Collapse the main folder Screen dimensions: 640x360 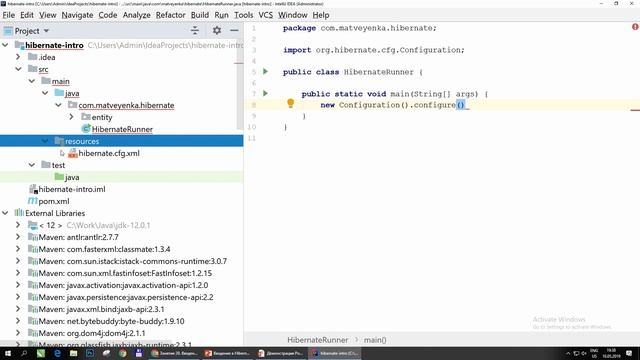pos(31,81)
